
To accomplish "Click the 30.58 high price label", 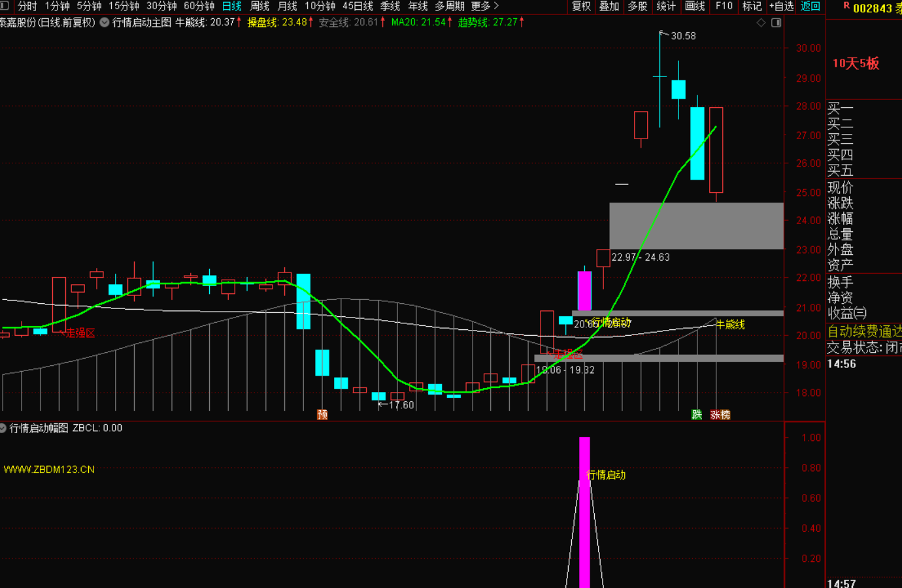I will click(x=683, y=36).
